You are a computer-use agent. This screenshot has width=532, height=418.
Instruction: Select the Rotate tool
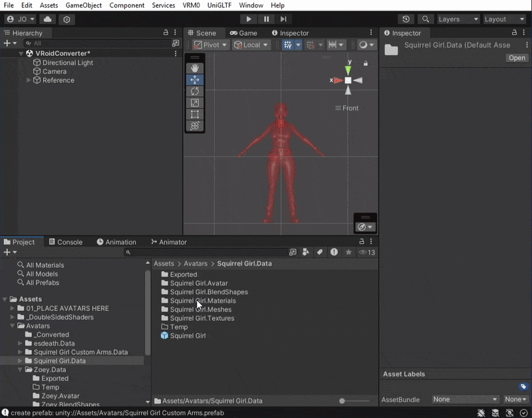(195, 91)
